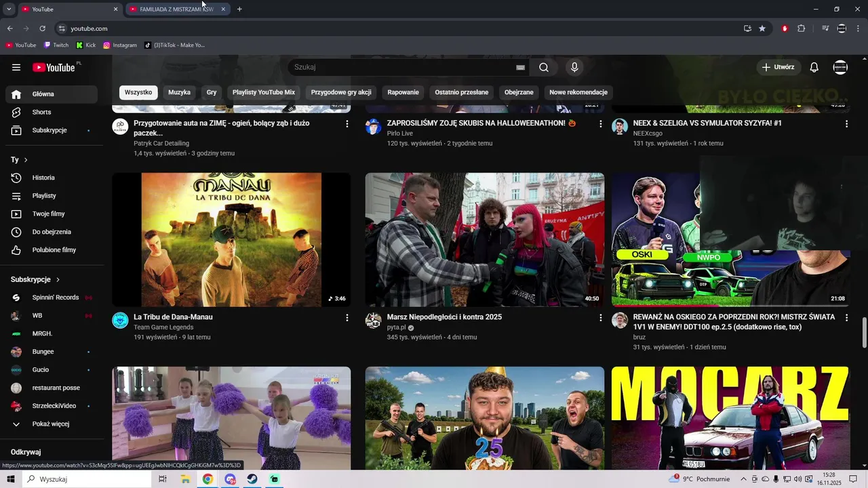
Task: Open Twoje filmy in sidebar
Action: pyautogui.click(x=52, y=213)
